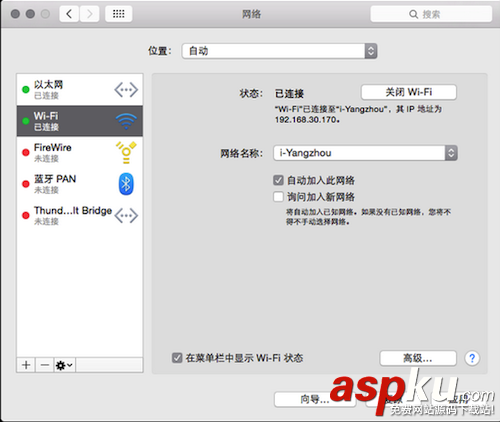Click the blue question mark help button
The height and width of the screenshot is (422, 500).
click(472, 358)
